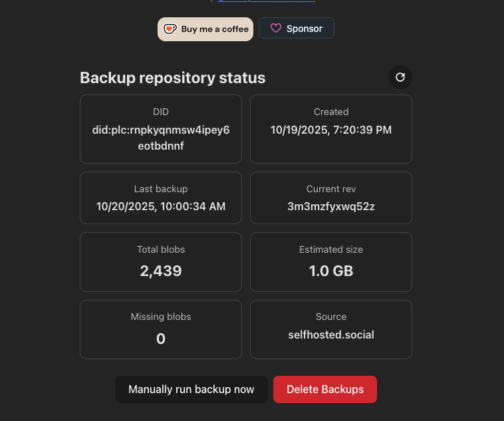The height and width of the screenshot is (421, 504).
Task: Open the Sponsor link button
Action: 297,29
